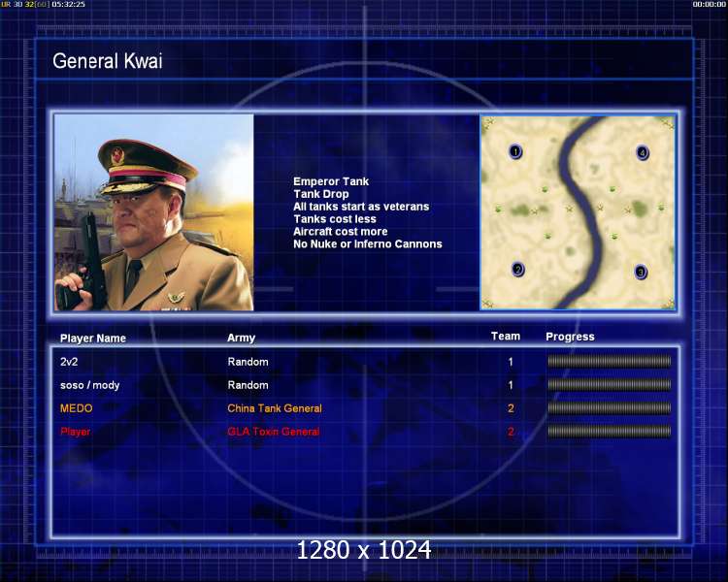Click the 00:00:00 timer in top corner

pos(708,4)
